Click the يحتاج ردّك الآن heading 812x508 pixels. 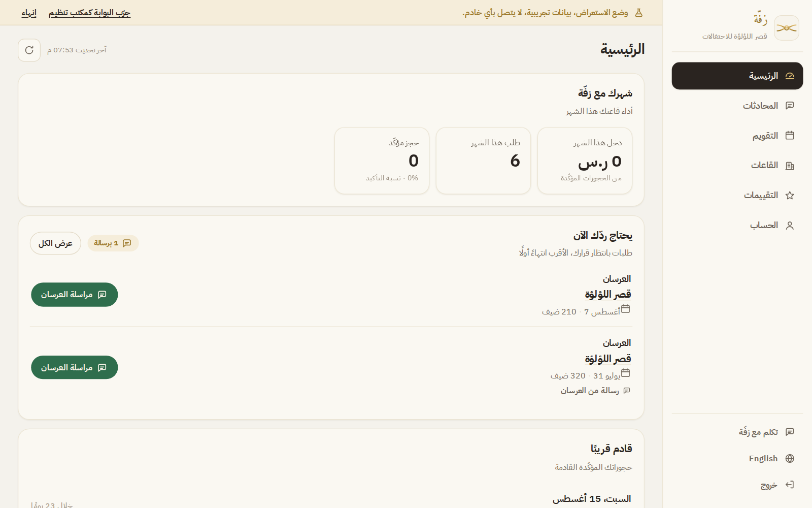point(603,236)
